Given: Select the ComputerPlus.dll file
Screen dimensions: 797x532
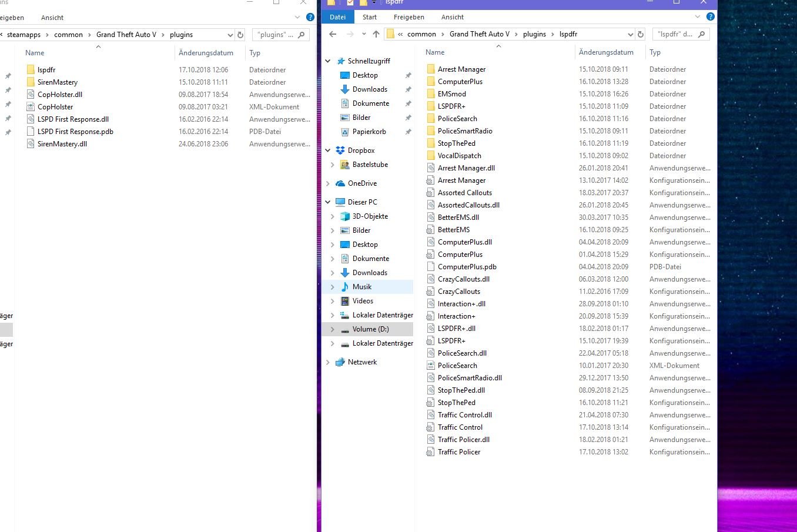Looking at the screenshot, I should pos(464,242).
